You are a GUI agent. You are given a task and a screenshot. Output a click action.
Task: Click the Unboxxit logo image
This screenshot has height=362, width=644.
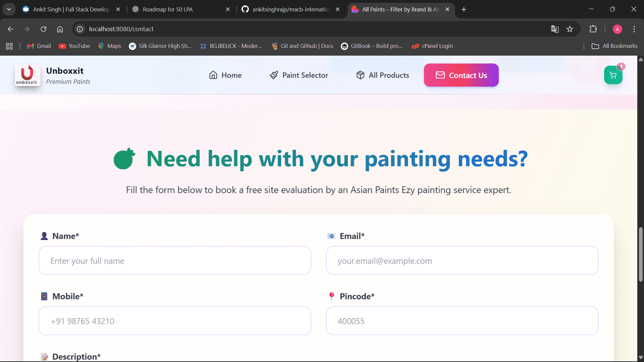point(27,75)
